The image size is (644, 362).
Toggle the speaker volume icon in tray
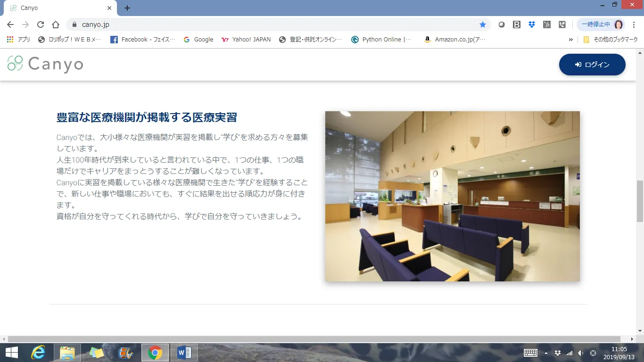[x=580, y=353]
